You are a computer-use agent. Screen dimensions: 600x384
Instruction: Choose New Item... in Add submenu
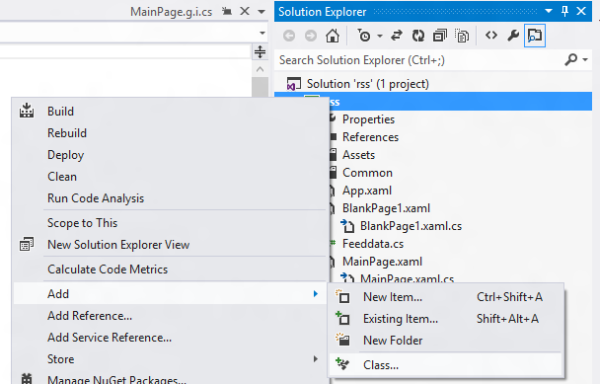click(x=393, y=297)
